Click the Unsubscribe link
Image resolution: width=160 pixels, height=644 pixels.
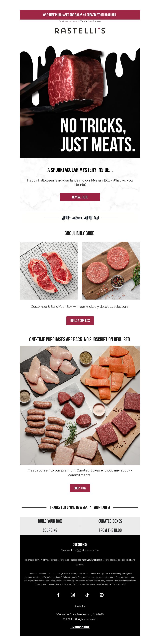point(80,627)
